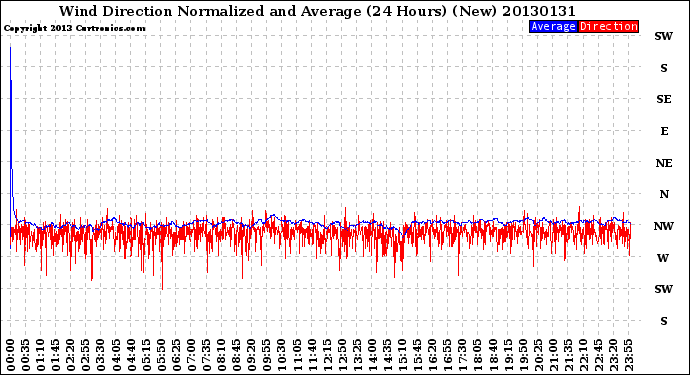
Task: Click the 04:40 time axis label
Action: click(131, 355)
